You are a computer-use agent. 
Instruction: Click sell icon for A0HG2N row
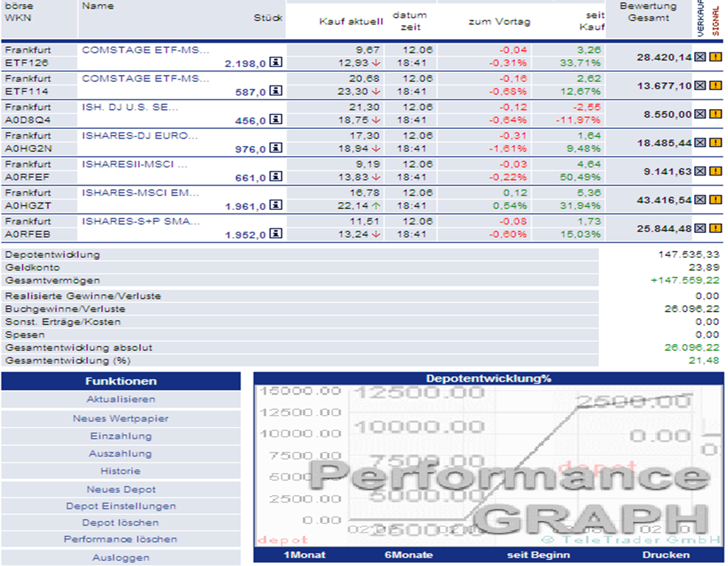(700, 142)
